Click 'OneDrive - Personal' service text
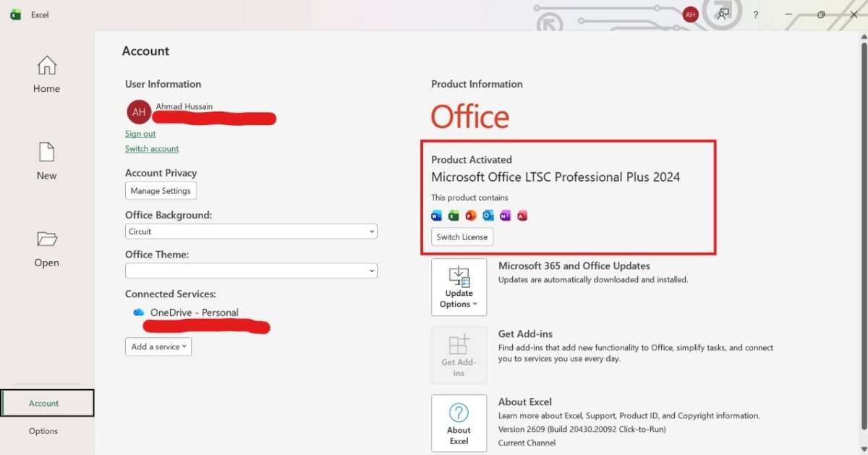The width and height of the screenshot is (868, 455). point(195,312)
